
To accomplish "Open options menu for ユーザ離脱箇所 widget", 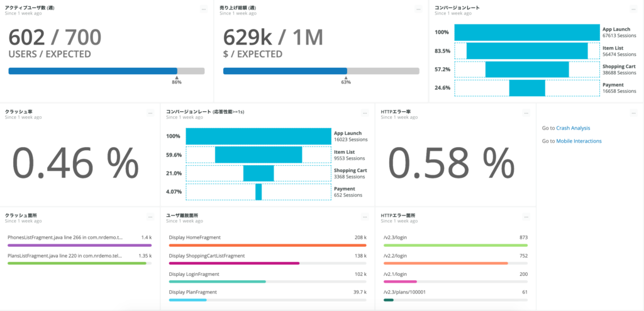I will coord(365,217).
